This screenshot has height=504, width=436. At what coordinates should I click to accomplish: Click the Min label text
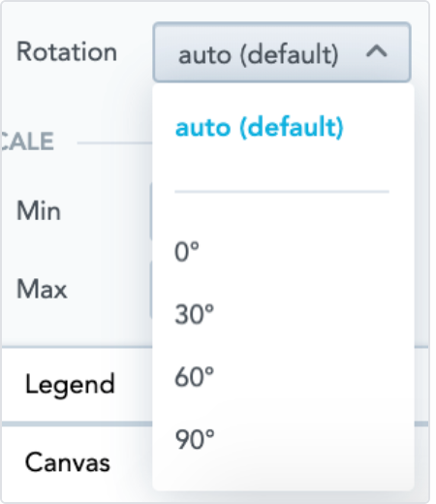pyautogui.click(x=39, y=210)
